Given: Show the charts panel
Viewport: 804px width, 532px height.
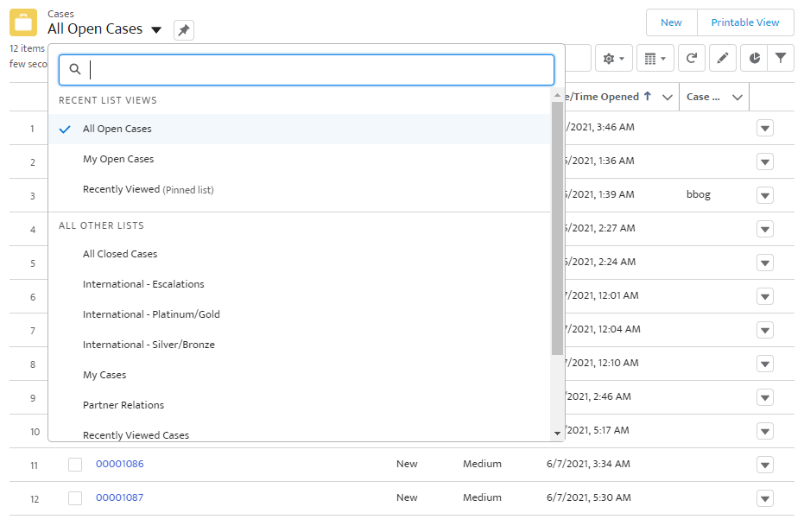Looking at the screenshot, I should tap(754, 58).
